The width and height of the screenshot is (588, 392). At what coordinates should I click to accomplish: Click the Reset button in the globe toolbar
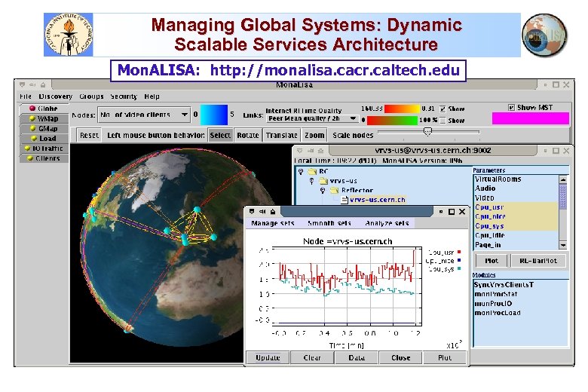click(x=89, y=136)
